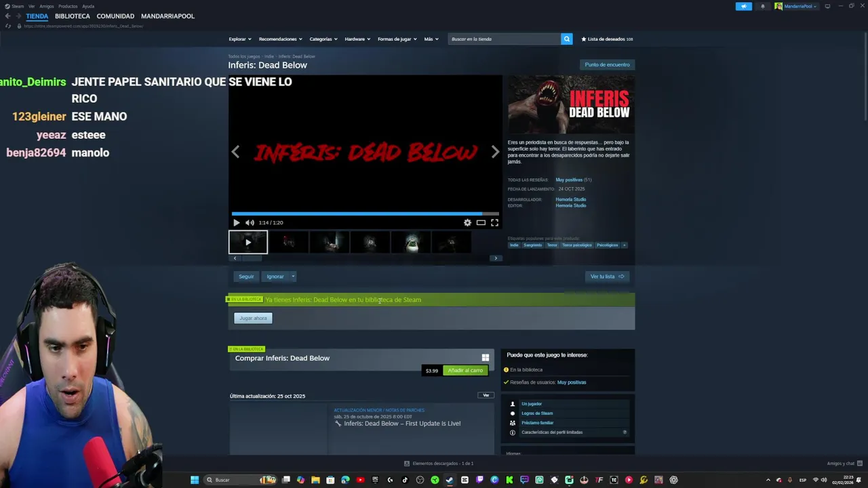The height and width of the screenshot is (488, 868).
Task: Mute the trailer volume
Action: coord(250,222)
